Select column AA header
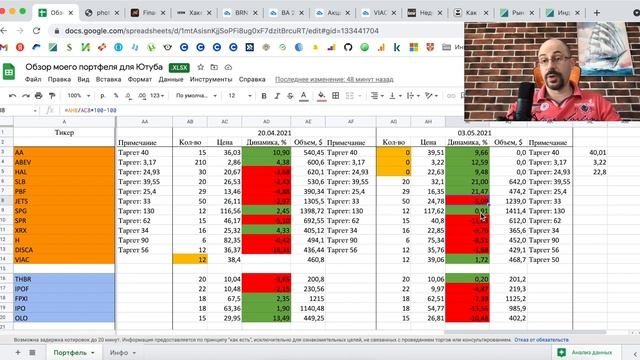640x360 pixels. (144, 122)
